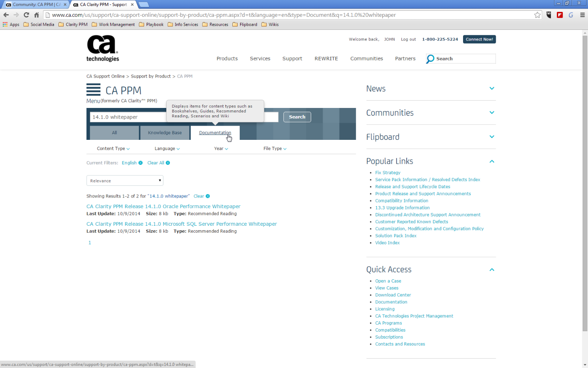Close the CA Clarity PPM Support tab

132,4
